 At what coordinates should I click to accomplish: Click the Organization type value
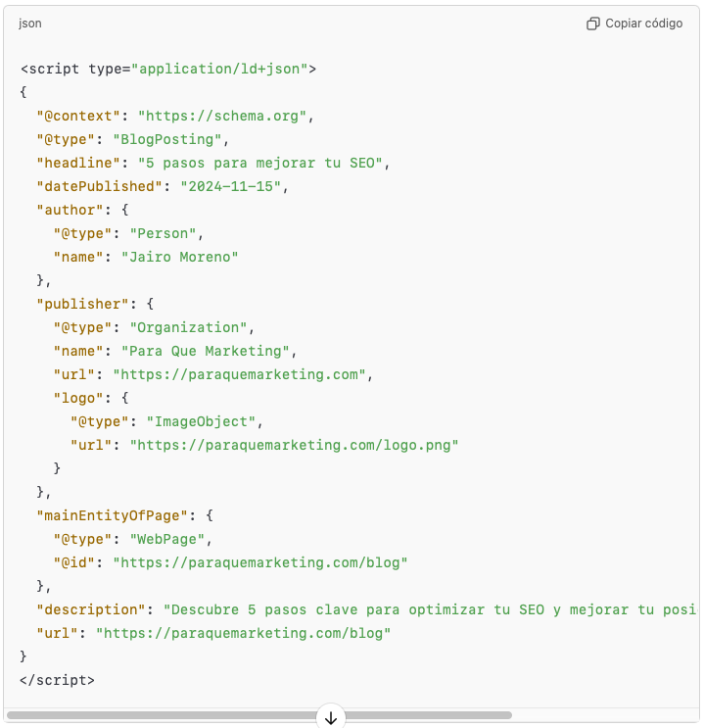[x=188, y=327]
